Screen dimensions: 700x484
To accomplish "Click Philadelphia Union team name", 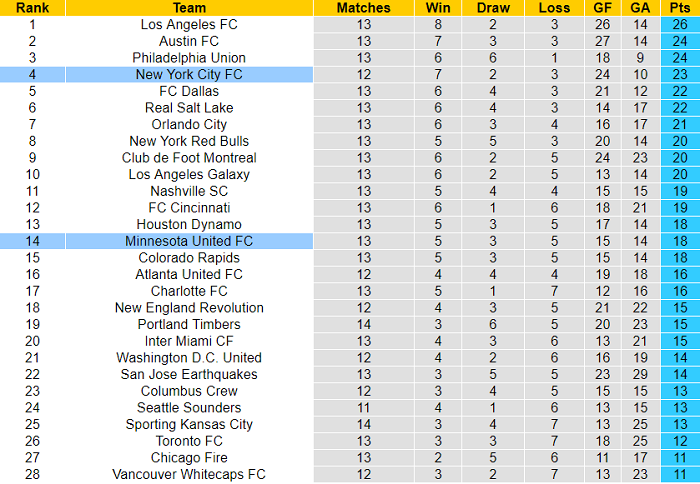I will click(x=189, y=58).
